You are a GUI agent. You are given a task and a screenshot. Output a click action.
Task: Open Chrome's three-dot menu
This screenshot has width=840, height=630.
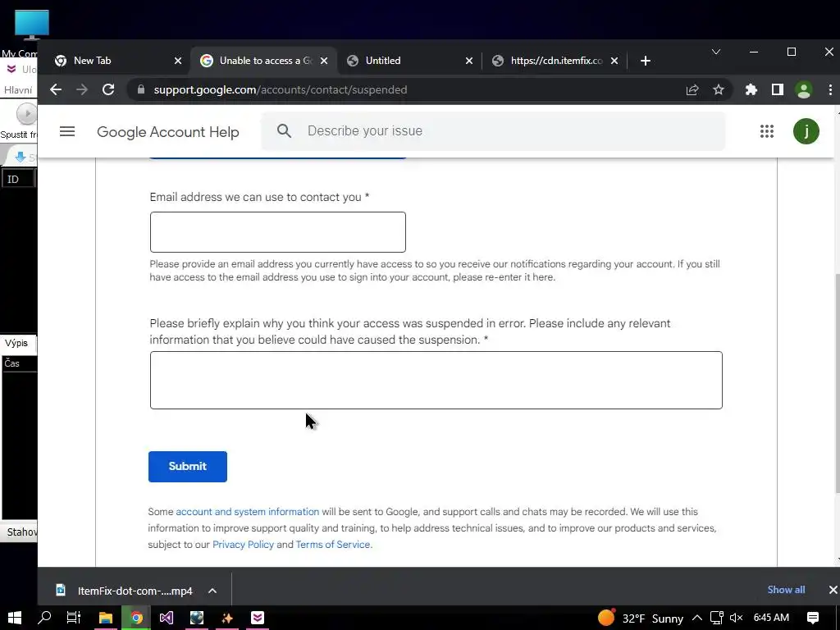coord(830,90)
